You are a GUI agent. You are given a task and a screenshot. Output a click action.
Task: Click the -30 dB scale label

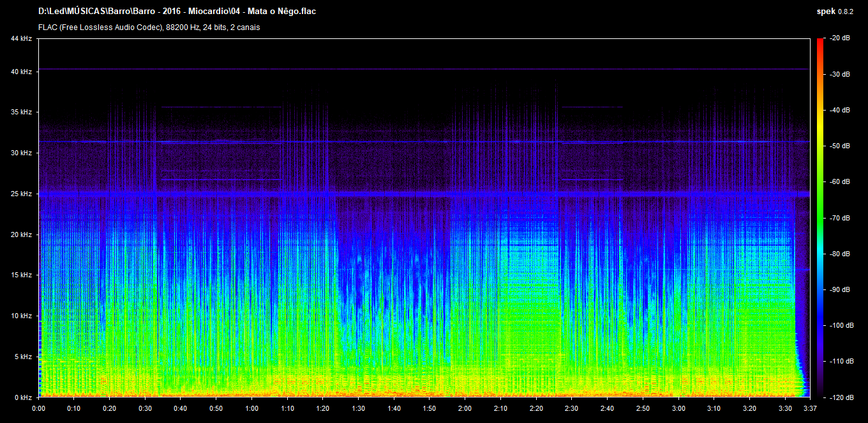pyautogui.click(x=839, y=74)
